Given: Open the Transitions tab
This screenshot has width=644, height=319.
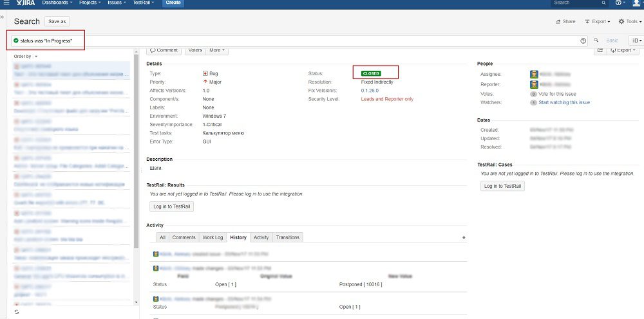Looking at the screenshot, I should (x=287, y=237).
